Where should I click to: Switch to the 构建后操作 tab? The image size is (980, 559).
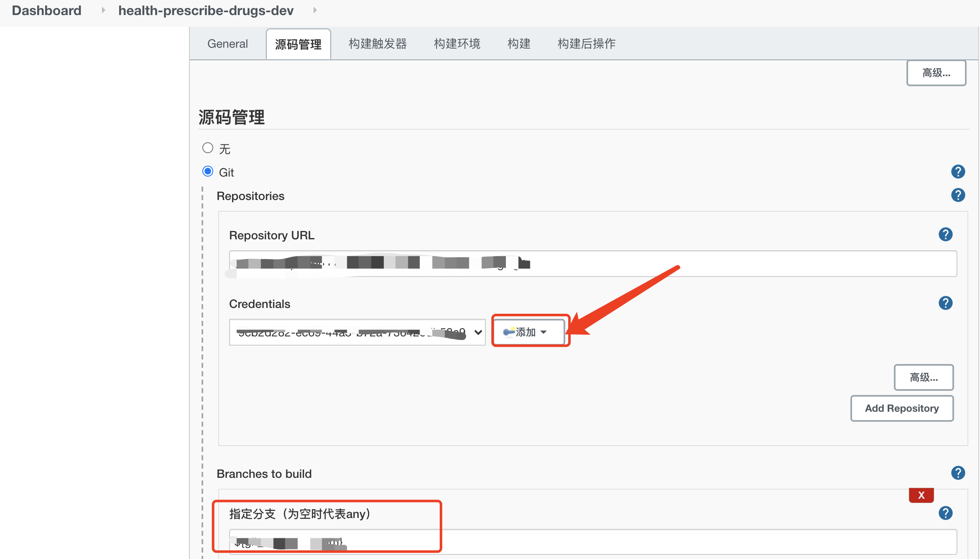click(x=587, y=44)
